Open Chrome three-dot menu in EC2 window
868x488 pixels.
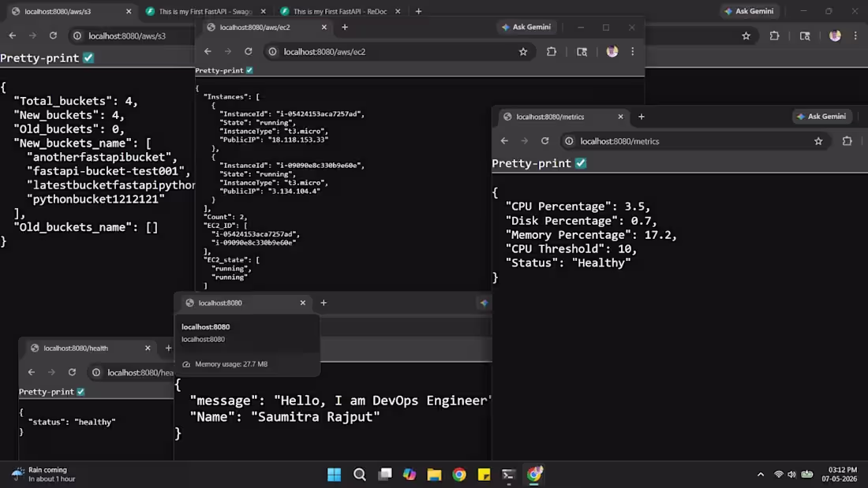click(x=633, y=52)
